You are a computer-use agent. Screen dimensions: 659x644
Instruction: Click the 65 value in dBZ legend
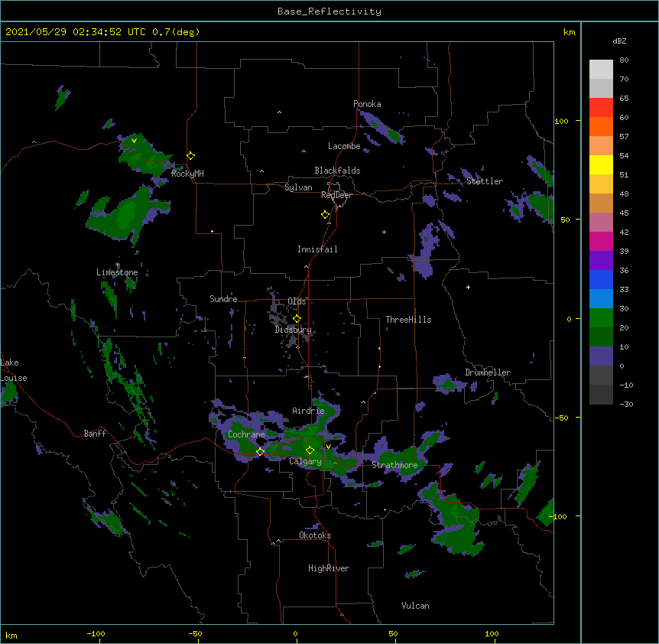click(x=624, y=99)
